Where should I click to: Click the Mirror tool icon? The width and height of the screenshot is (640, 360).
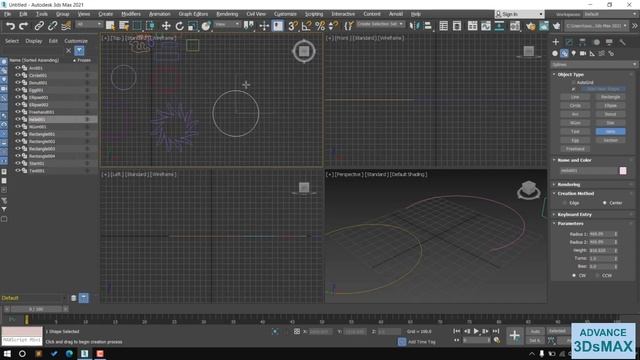click(414, 26)
